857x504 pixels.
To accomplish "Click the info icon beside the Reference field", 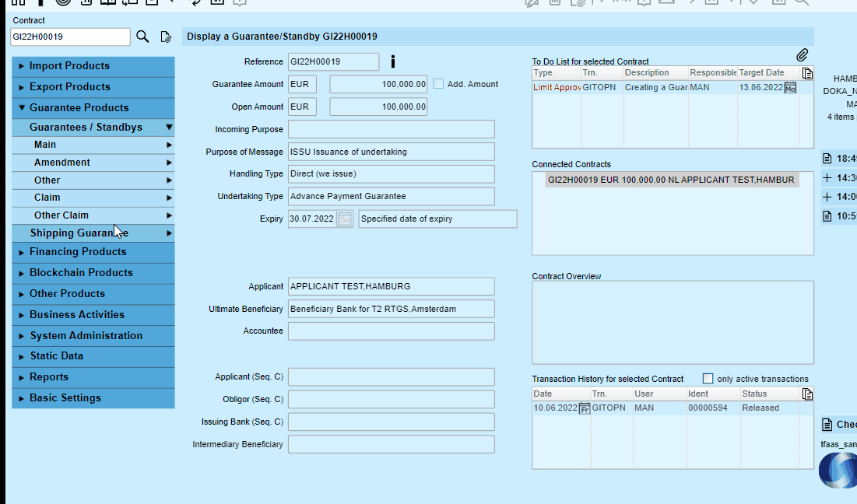I will click(x=393, y=61).
